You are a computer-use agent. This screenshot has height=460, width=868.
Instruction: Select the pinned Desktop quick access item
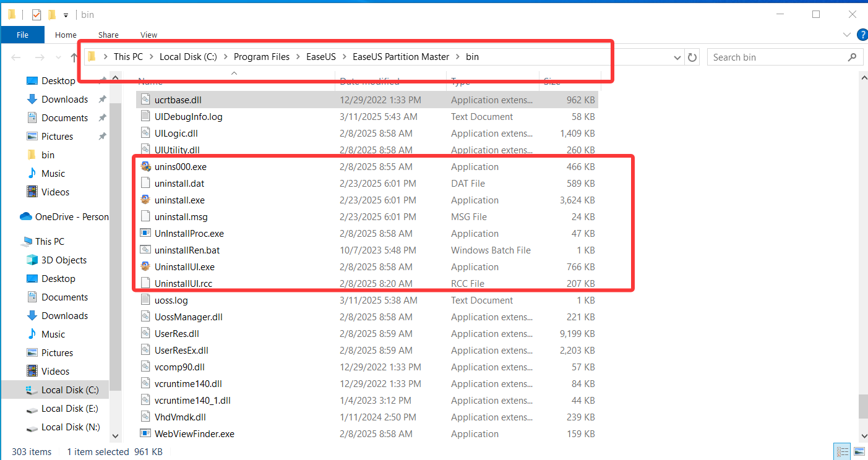[x=58, y=81]
